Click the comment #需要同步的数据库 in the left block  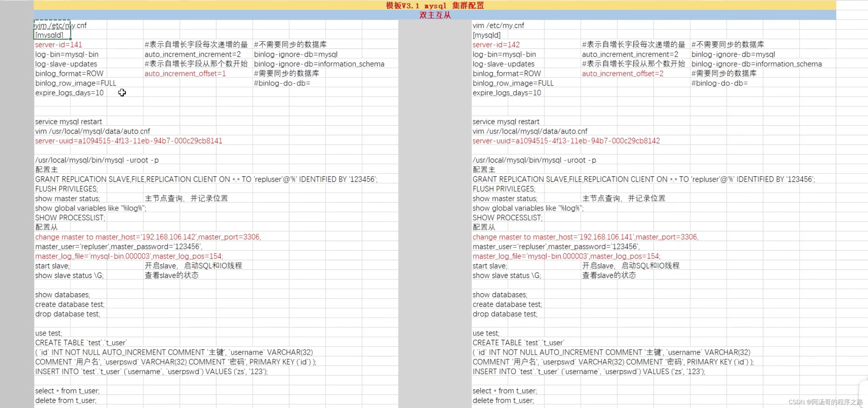[286, 73]
